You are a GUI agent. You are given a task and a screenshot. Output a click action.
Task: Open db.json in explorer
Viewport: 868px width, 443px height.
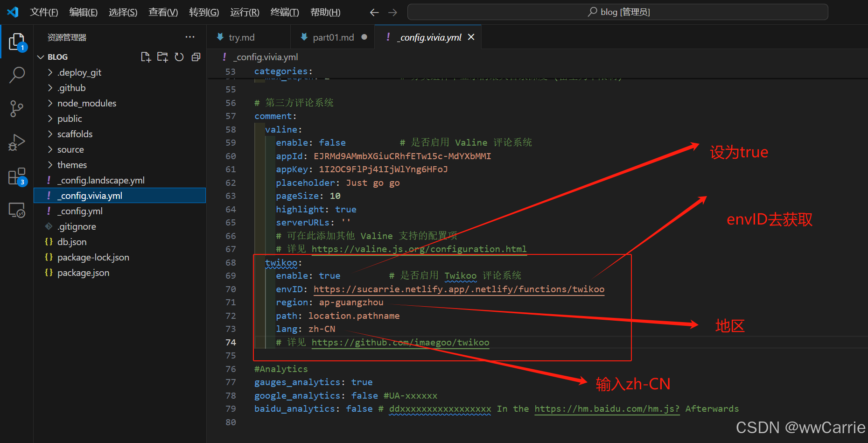[x=120, y=242]
